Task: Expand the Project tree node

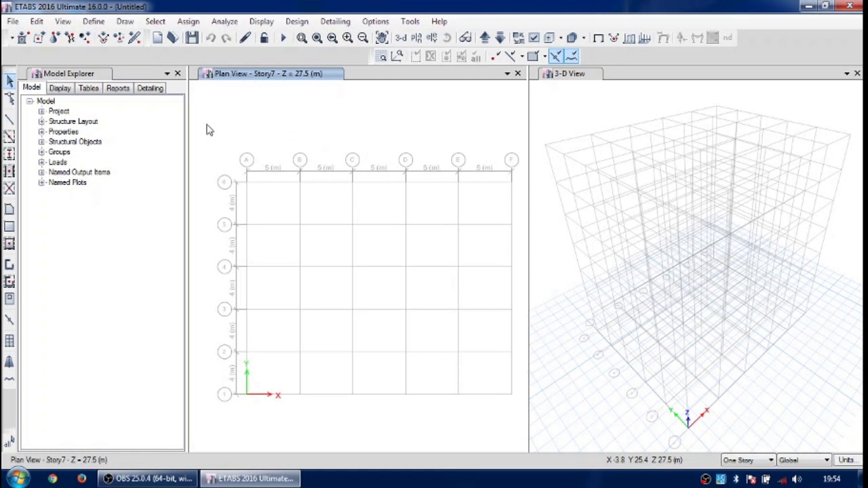Action: (x=41, y=111)
